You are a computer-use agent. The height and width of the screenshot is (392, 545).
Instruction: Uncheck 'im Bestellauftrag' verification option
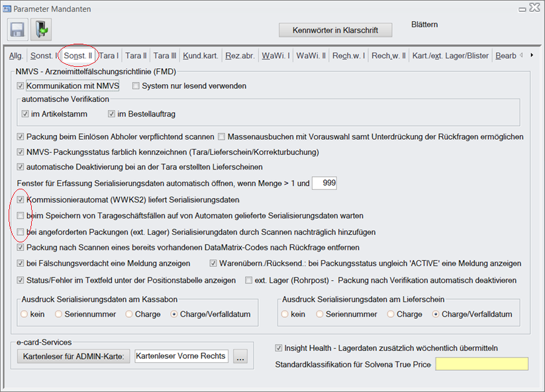[x=112, y=115]
